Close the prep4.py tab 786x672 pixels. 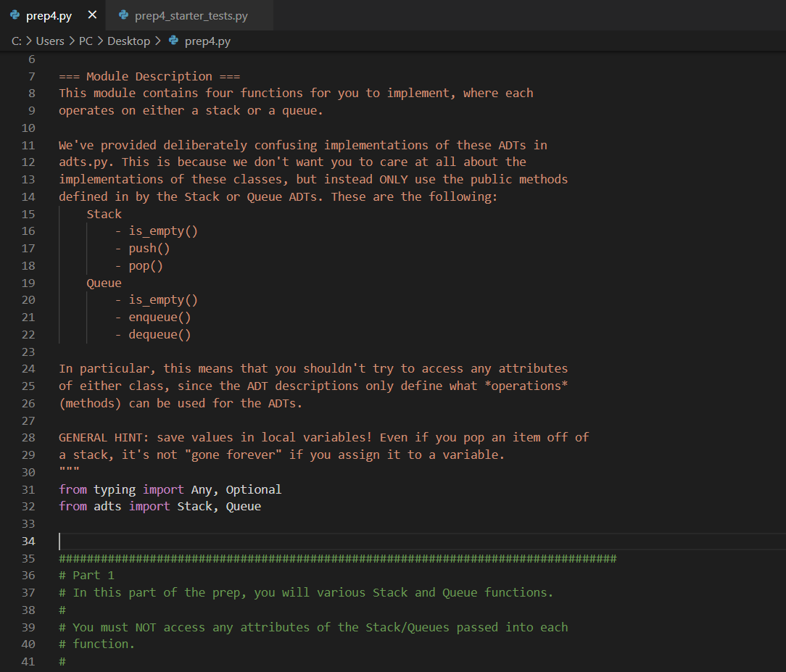click(x=92, y=15)
